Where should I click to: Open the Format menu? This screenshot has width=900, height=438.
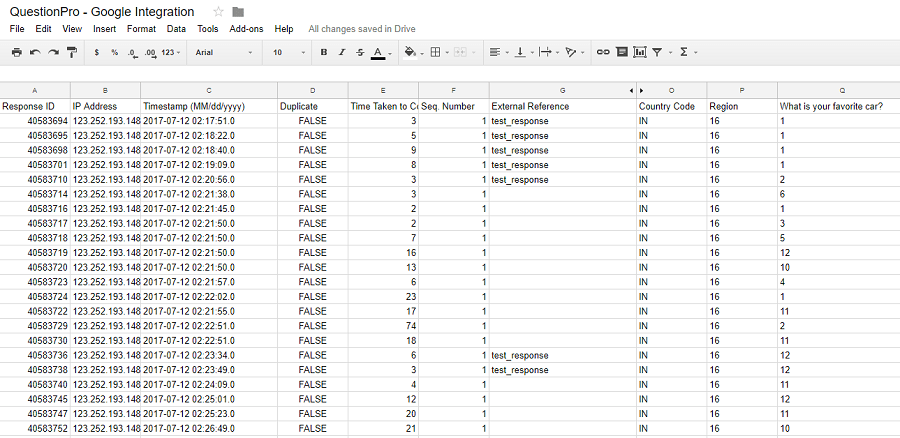(x=141, y=29)
